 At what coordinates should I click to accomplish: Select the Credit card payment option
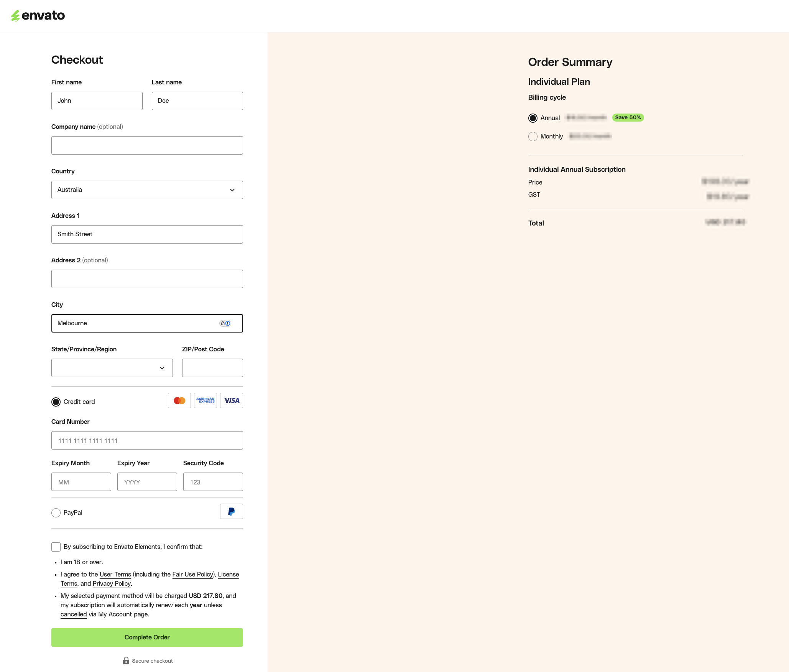point(56,402)
